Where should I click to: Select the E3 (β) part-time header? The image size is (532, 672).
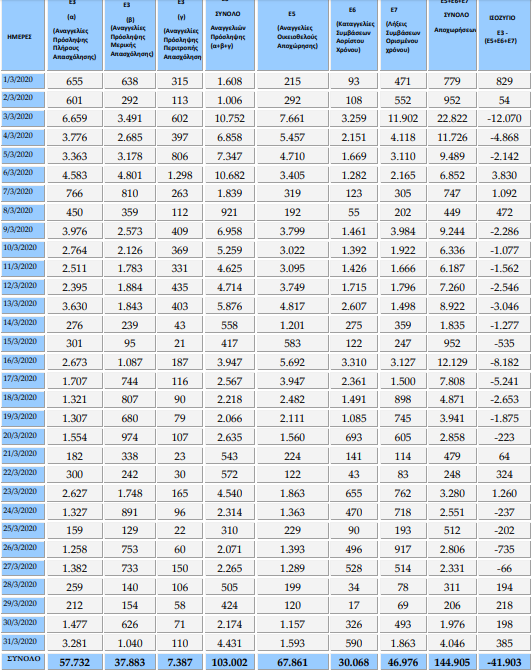130,36
